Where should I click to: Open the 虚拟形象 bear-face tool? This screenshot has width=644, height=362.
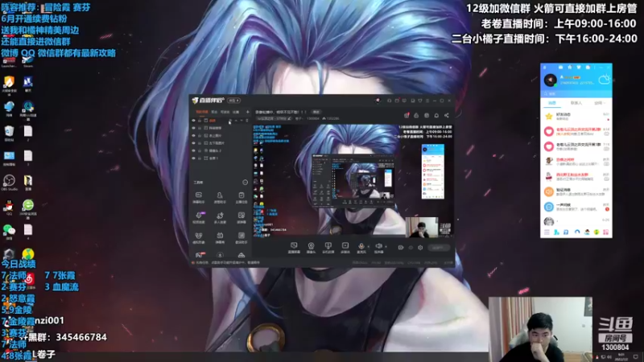199,237
